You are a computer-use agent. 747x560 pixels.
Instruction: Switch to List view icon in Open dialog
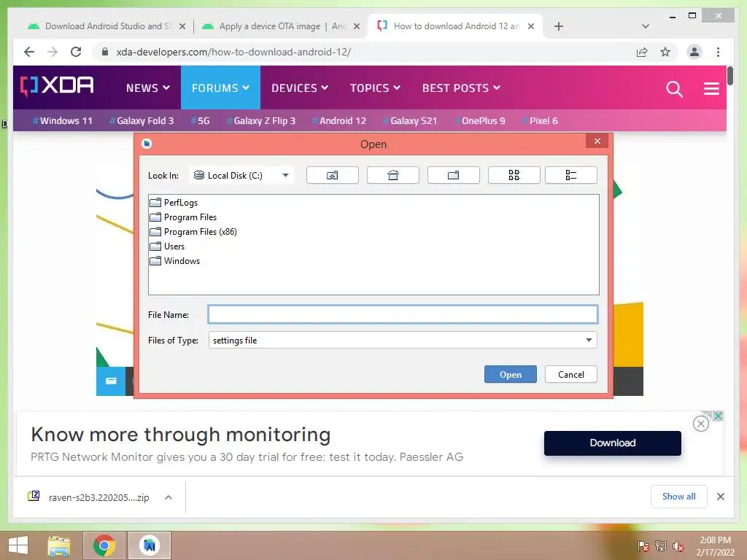(514, 175)
